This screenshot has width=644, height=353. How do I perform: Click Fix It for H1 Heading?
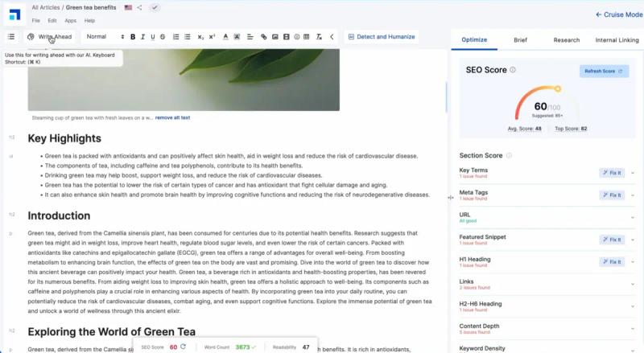click(x=612, y=261)
